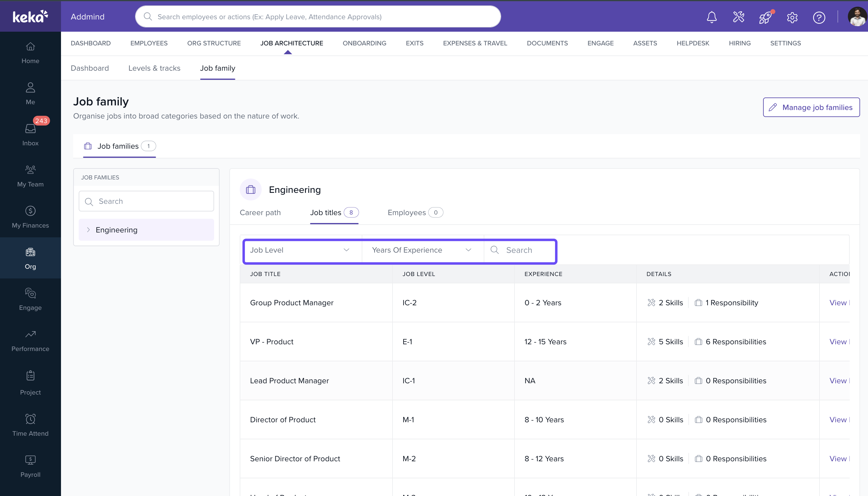Click Manage job families button
868x496 pixels.
coord(811,107)
